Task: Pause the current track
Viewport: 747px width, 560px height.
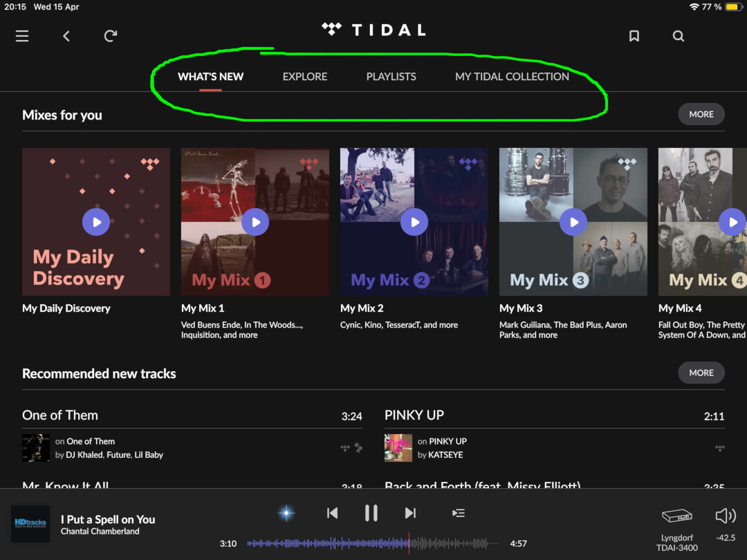Action: tap(371, 513)
